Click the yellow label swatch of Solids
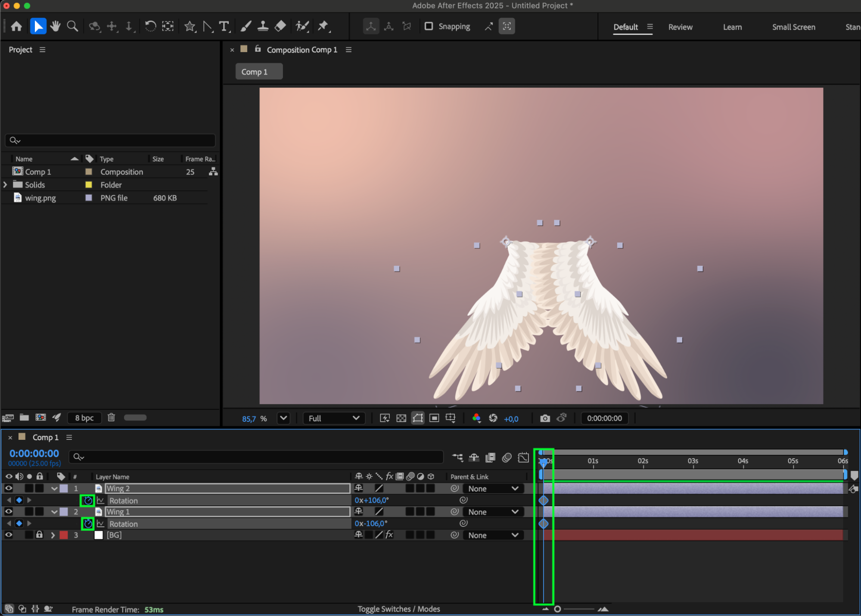Screen dimensions: 861x616 [x=89, y=185]
